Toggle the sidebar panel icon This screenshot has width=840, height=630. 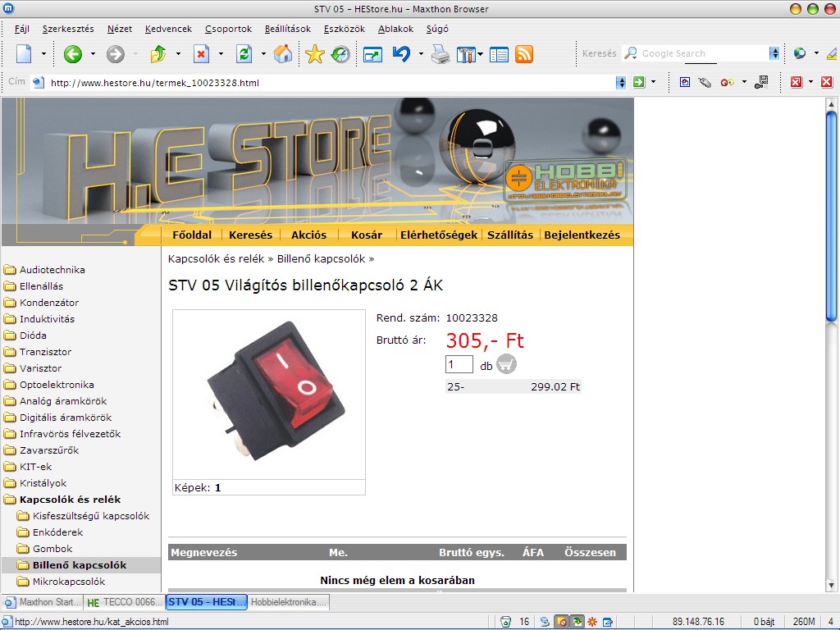[499, 54]
